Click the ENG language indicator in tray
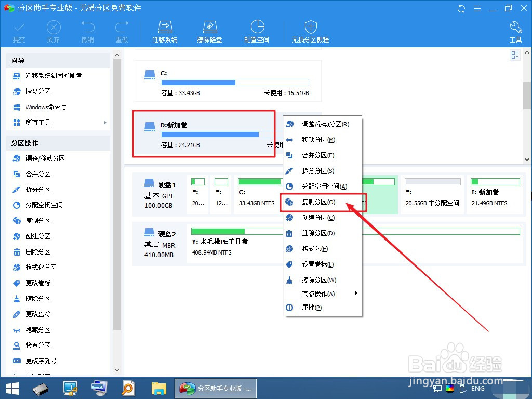 click(x=478, y=389)
